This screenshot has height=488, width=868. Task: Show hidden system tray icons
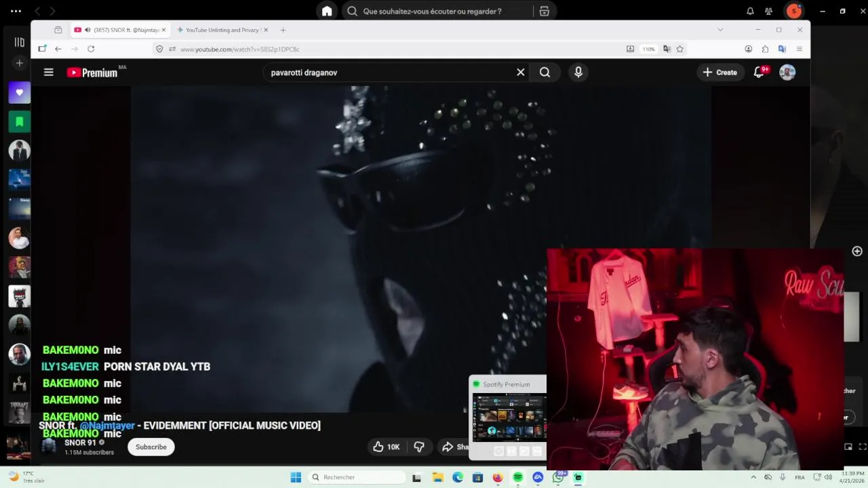[x=754, y=477]
